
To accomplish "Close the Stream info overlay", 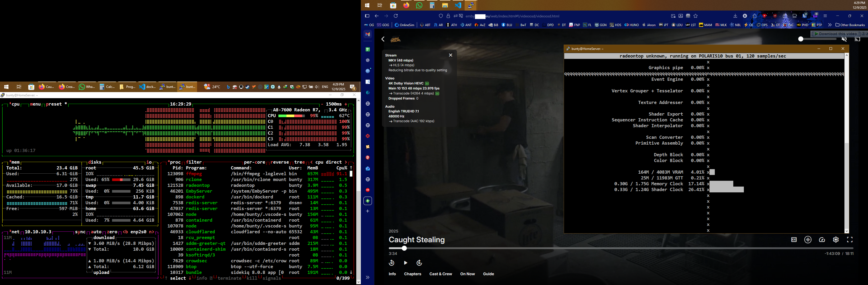I will [451, 55].
